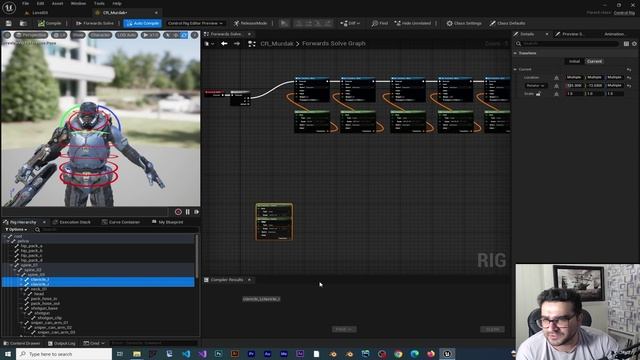
Task: Open the LOD Auto dropdown
Action: point(127,35)
